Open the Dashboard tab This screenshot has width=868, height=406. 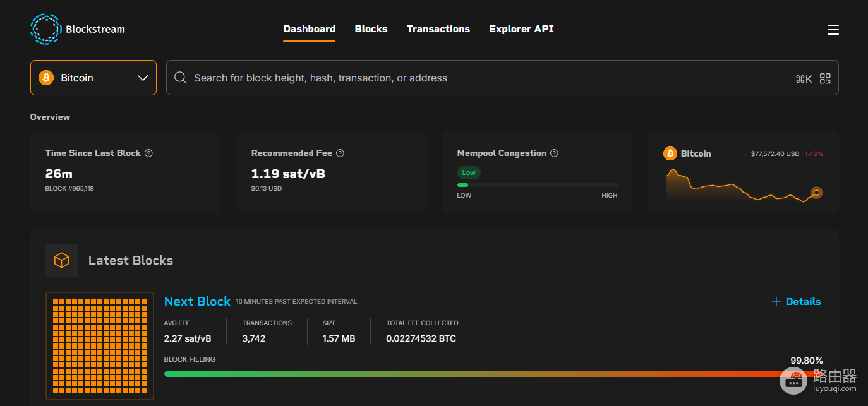pyautogui.click(x=309, y=29)
